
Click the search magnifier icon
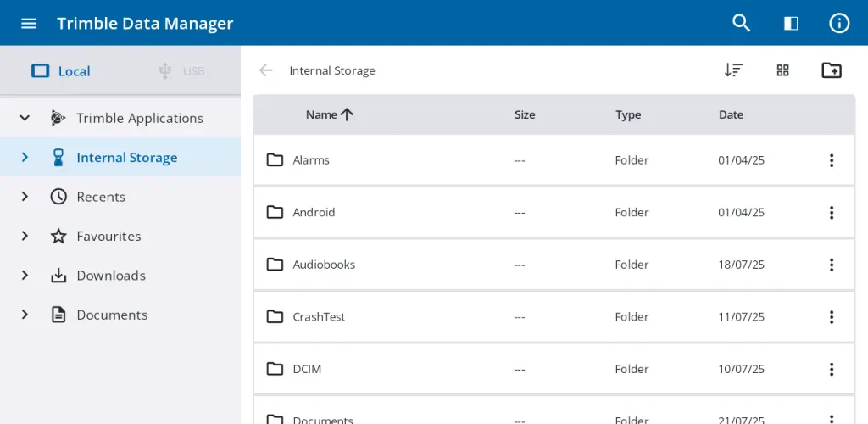coord(741,23)
